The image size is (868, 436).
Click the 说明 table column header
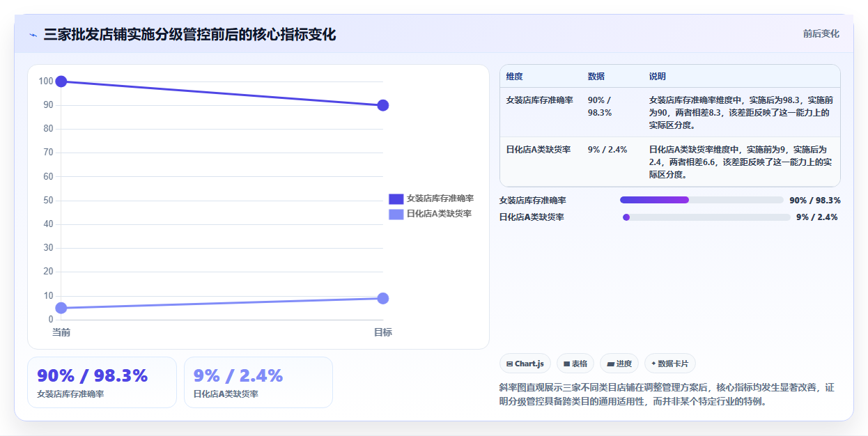coord(658,77)
